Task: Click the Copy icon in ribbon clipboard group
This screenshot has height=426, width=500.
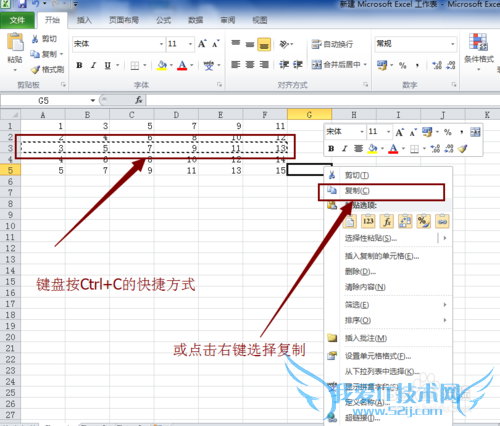Action: [35, 54]
